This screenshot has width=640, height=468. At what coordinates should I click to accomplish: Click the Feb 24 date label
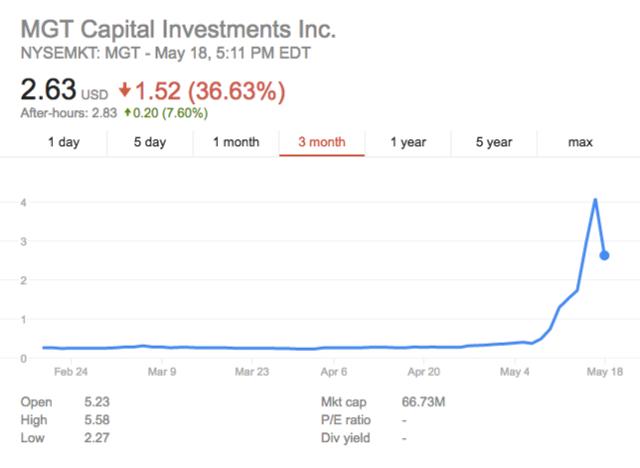tap(70, 371)
